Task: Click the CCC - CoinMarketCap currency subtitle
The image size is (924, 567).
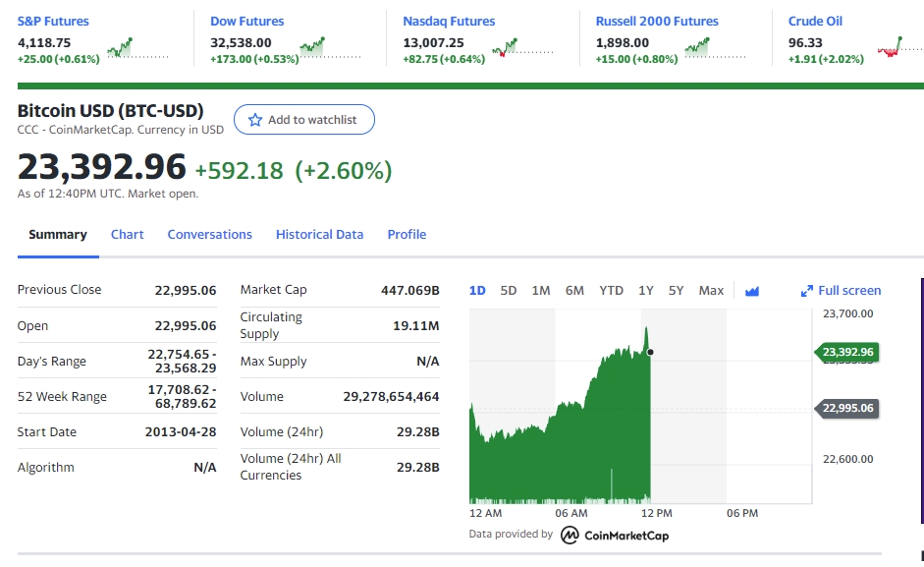Action: pyautogui.click(x=120, y=130)
